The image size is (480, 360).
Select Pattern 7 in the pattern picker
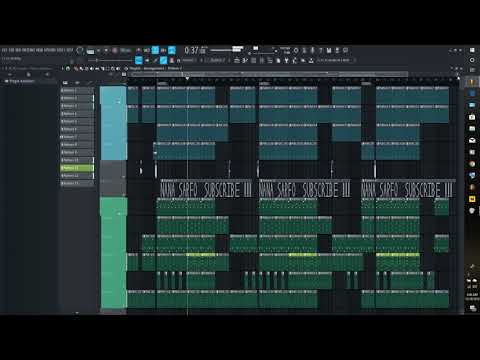[x=77, y=137]
